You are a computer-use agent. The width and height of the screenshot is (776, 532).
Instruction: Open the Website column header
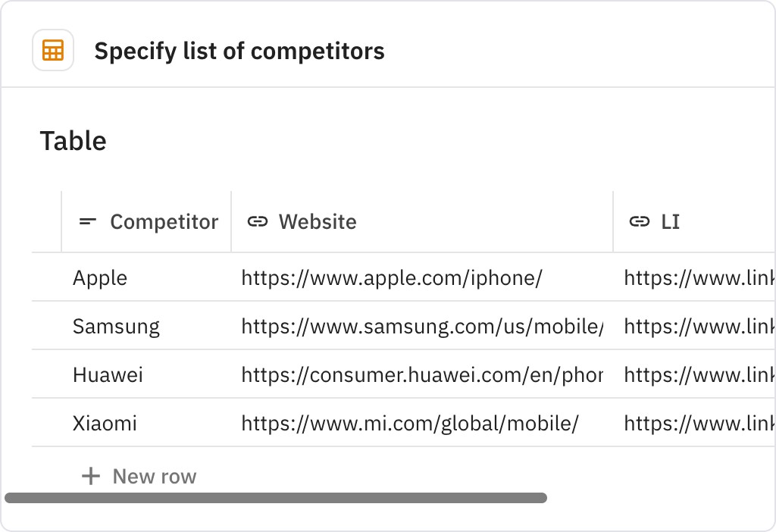coord(317,221)
